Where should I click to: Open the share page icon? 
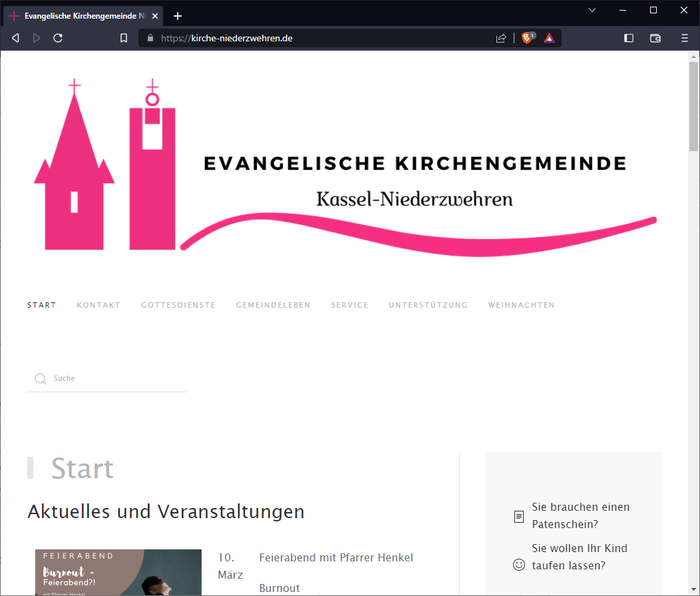click(501, 37)
